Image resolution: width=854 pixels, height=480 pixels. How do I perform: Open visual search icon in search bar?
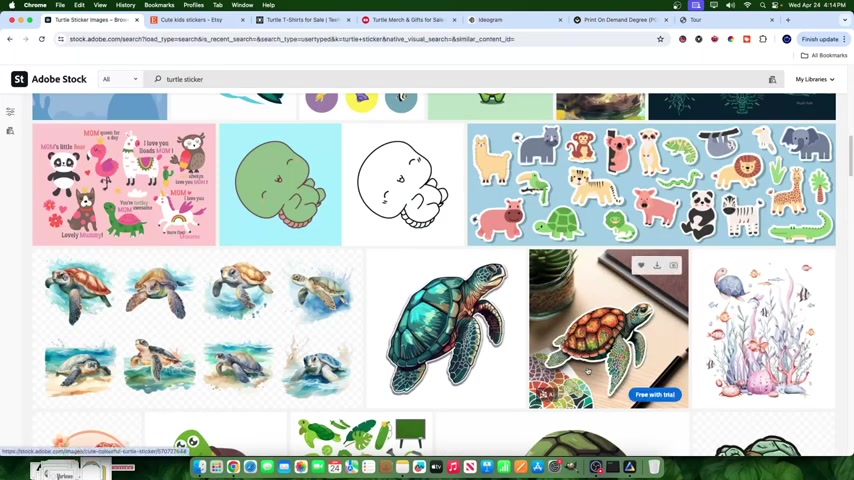(772, 80)
